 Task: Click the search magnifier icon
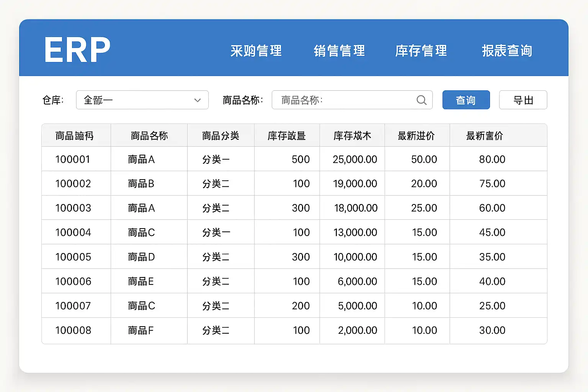[421, 100]
